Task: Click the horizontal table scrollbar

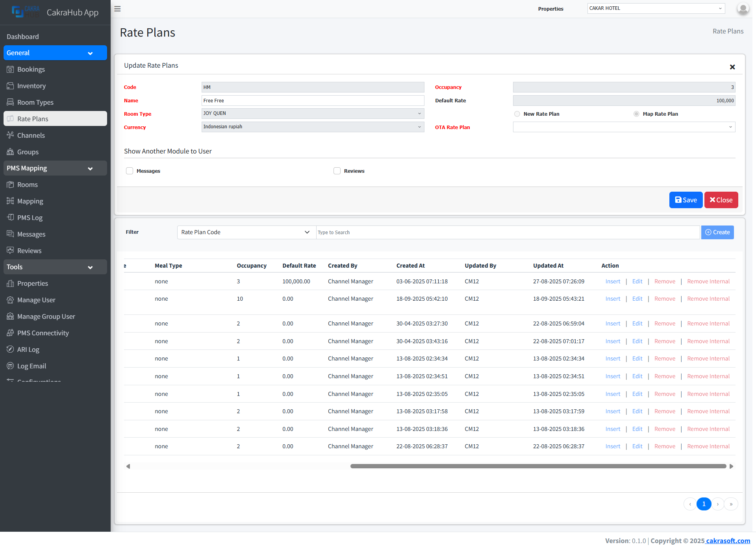Action: [538, 466]
